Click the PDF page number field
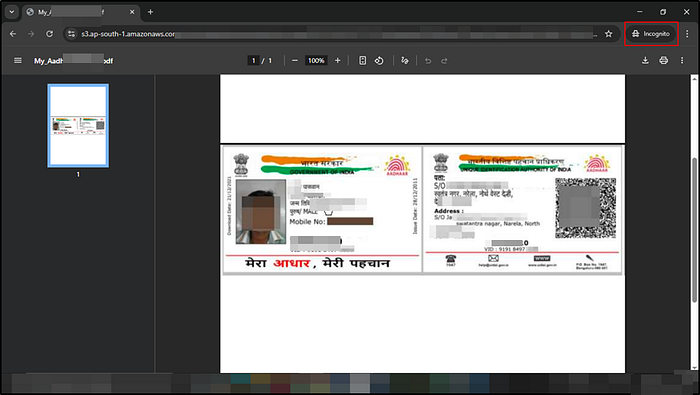700x395 pixels. (x=253, y=61)
